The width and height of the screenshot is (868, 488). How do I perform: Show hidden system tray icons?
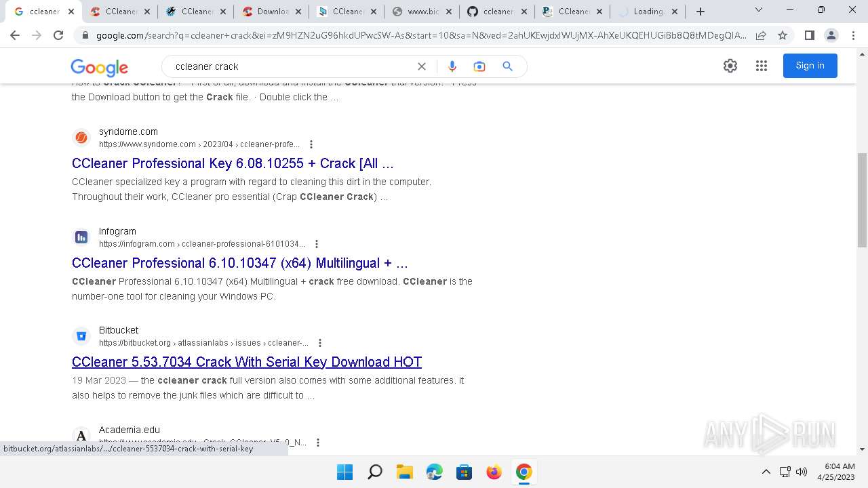coord(766,472)
